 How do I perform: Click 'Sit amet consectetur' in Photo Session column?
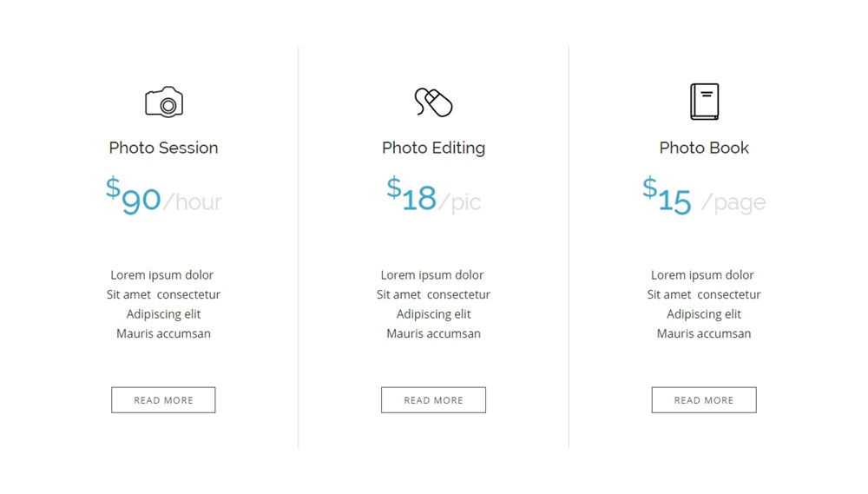(163, 294)
